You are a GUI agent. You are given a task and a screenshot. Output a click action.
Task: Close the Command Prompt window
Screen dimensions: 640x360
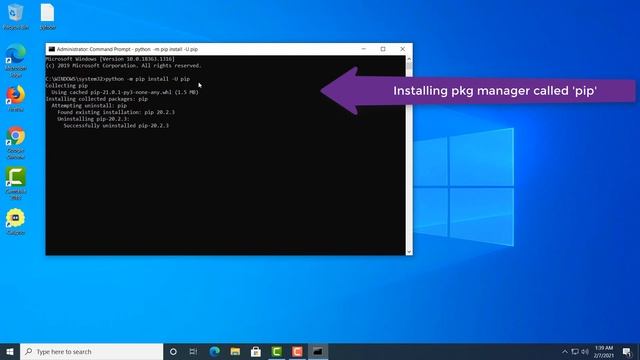[x=402, y=49]
